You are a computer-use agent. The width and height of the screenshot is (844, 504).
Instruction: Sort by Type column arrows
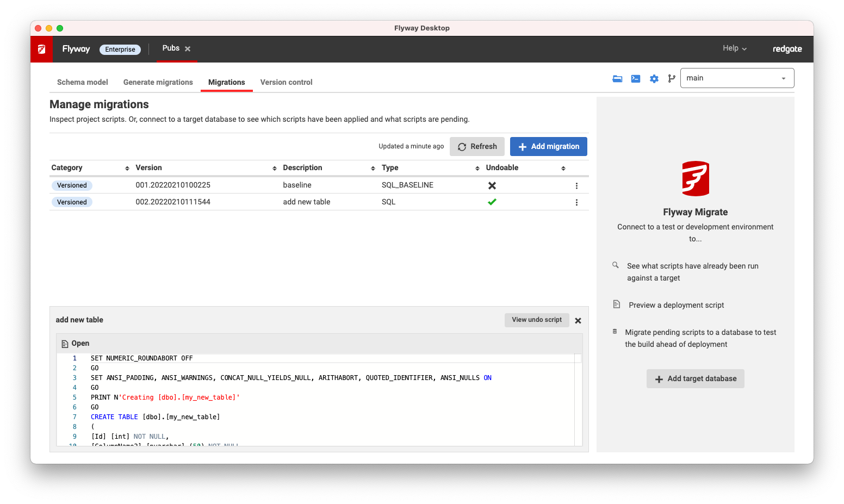pos(477,169)
